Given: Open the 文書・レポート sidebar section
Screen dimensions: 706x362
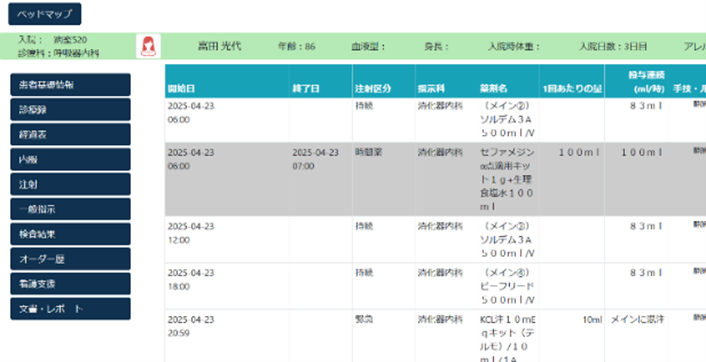Looking at the screenshot, I should click(70, 309).
